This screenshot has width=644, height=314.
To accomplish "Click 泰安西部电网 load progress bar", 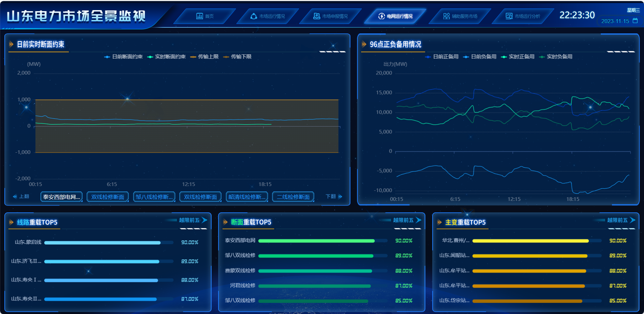I will 323,241.
